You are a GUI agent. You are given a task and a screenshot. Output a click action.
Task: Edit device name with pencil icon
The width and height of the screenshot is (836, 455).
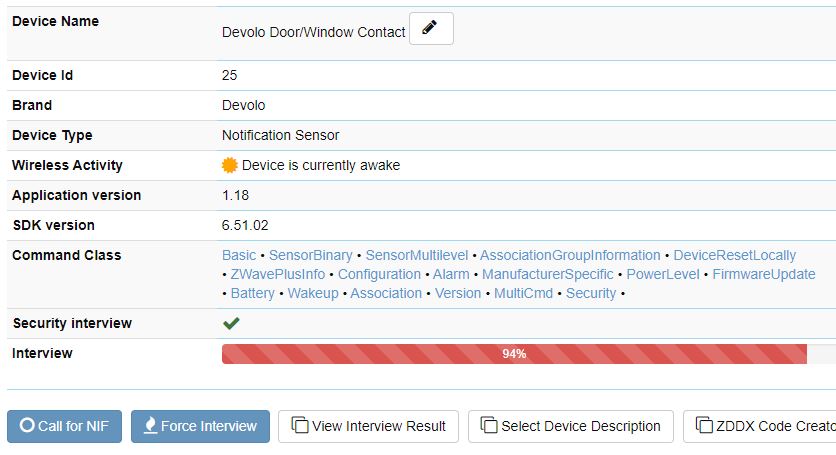click(x=431, y=28)
